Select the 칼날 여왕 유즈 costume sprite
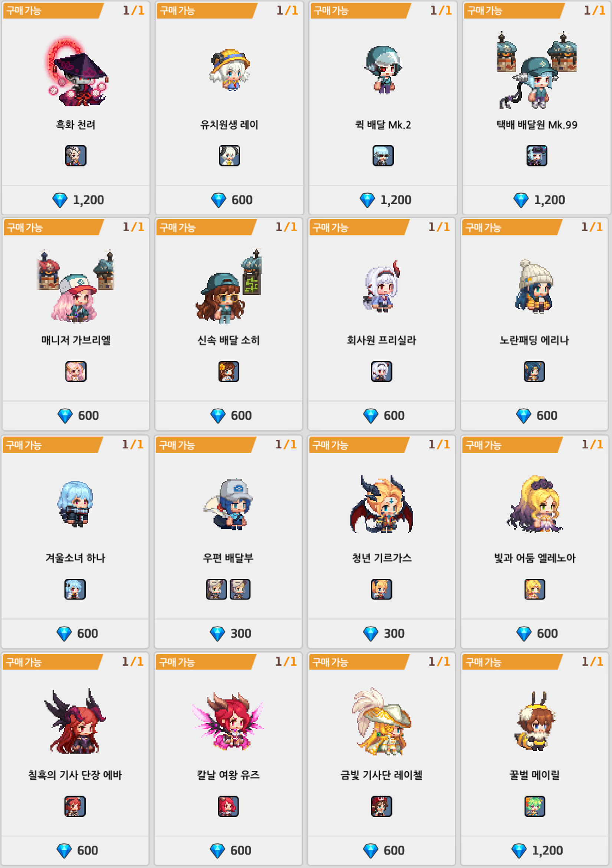Image resolution: width=612 pixels, height=868 pixels. (228, 721)
